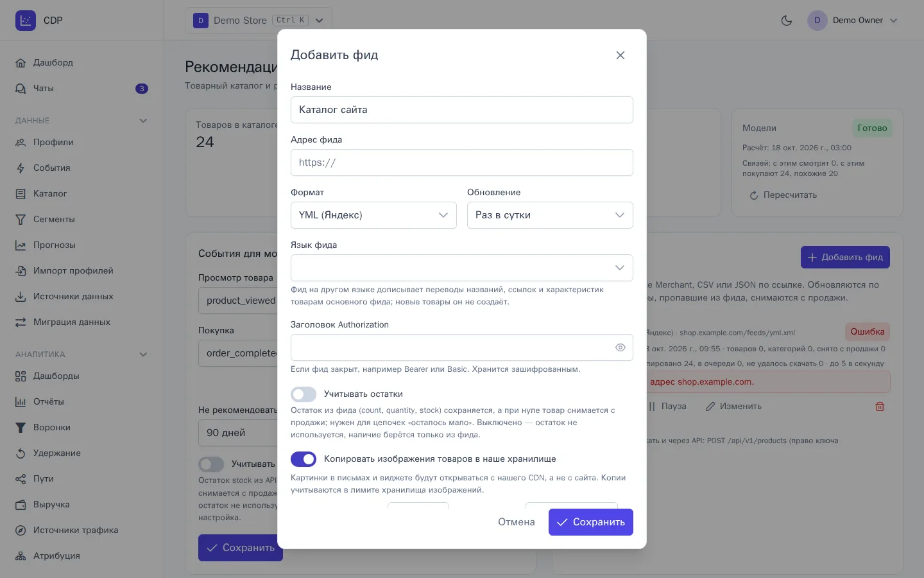
Task: Click the Воронки sidebar icon
Action: pos(21,428)
